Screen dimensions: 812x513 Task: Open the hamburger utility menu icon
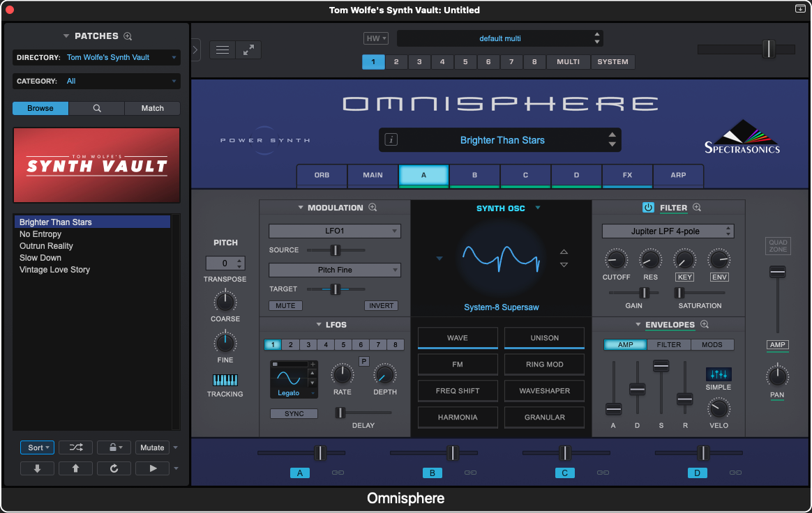click(223, 49)
